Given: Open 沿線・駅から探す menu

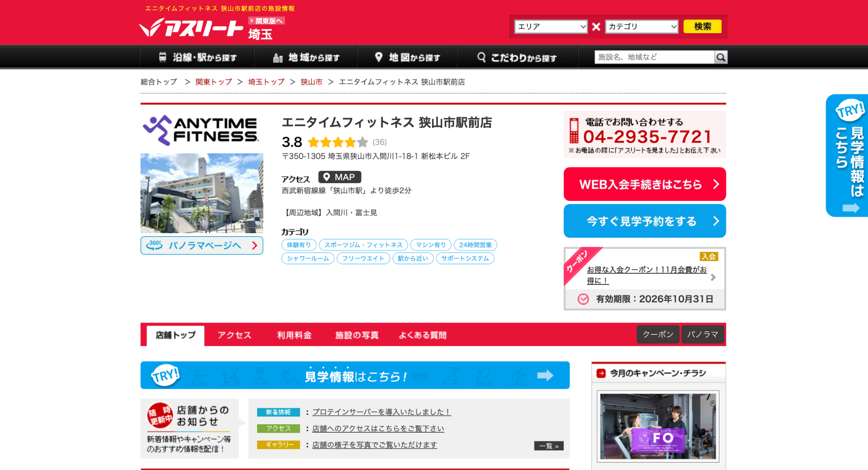Looking at the screenshot, I should click(x=197, y=57).
